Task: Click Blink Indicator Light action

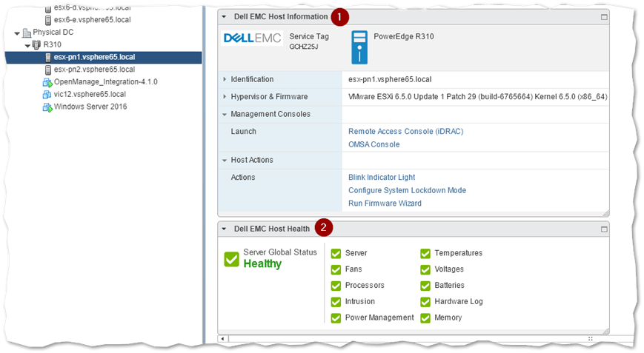Action: [382, 177]
